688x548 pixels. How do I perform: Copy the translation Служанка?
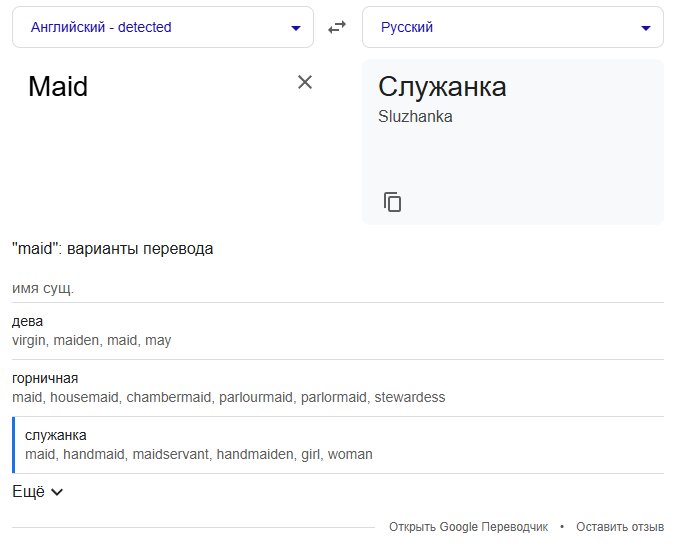pyautogui.click(x=393, y=202)
